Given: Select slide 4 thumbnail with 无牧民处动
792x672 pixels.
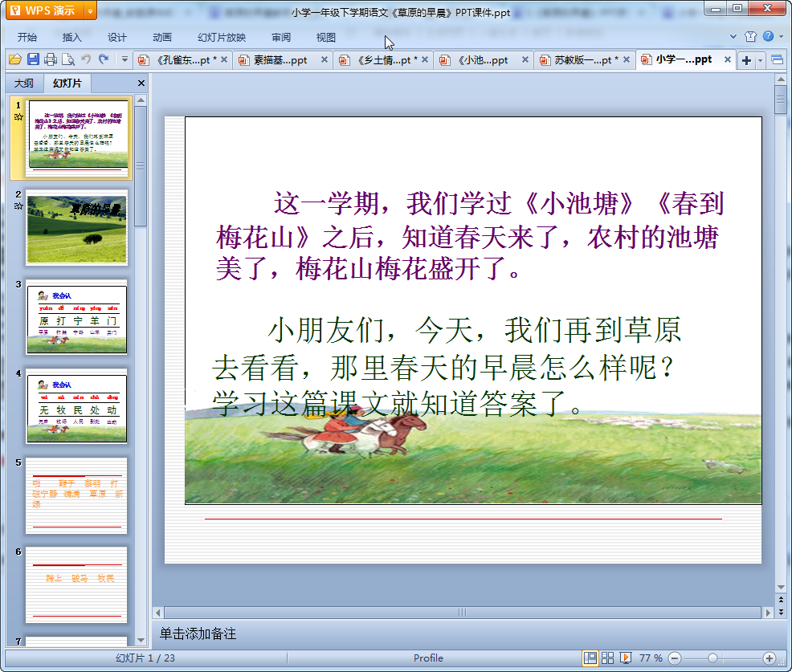Looking at the screenshot, I should pos(77,406).
